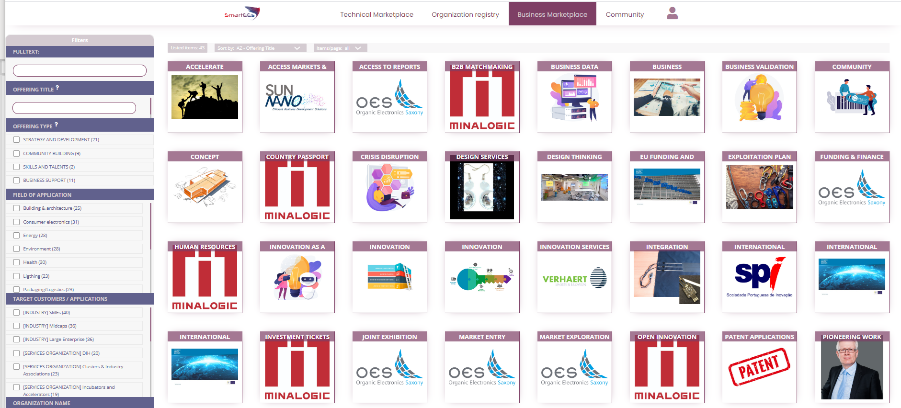Open the Sort by Offering Title dropdown
Screen dimensions: 901x408
(259, 47)
